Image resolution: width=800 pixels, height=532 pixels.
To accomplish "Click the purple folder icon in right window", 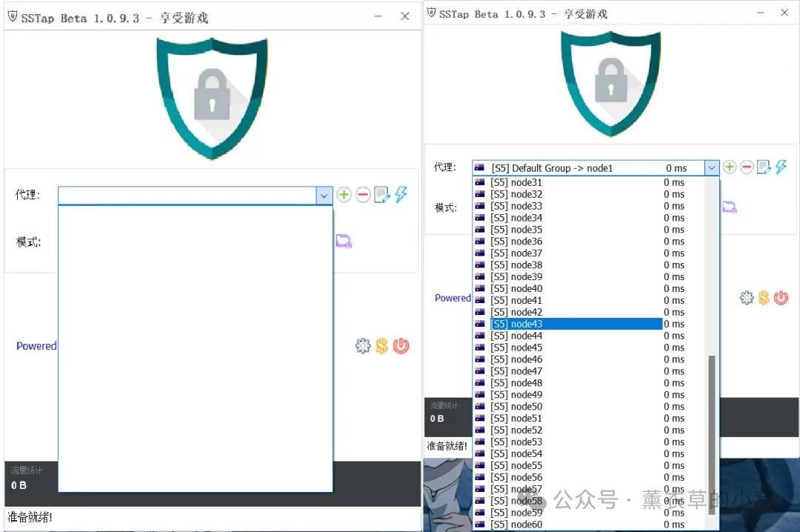I will click(x=730, y=207).
